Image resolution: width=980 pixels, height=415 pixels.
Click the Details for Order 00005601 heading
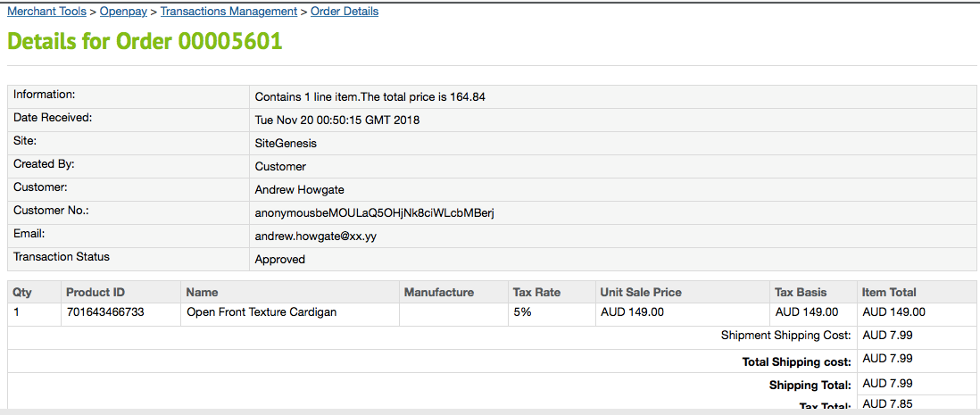[145, 41]
